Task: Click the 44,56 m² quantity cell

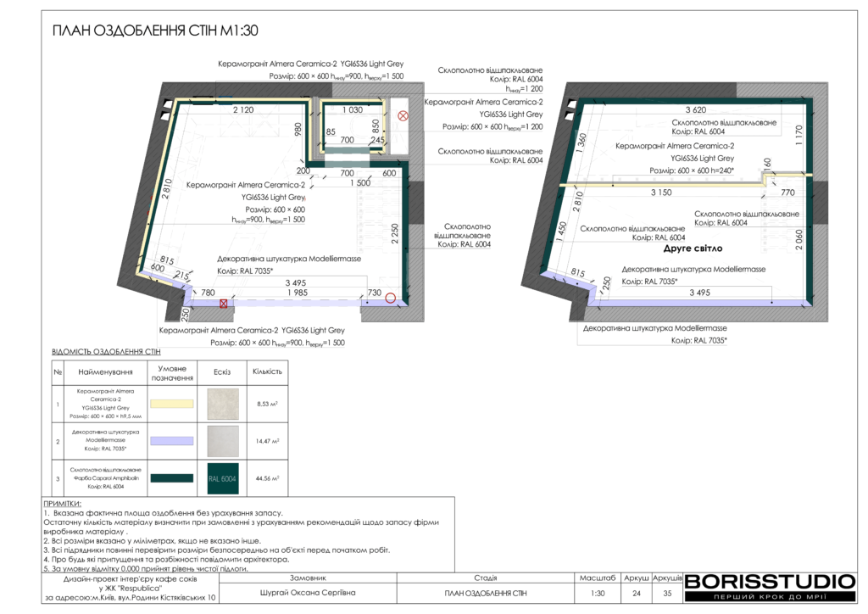Action: pos(268,478)
